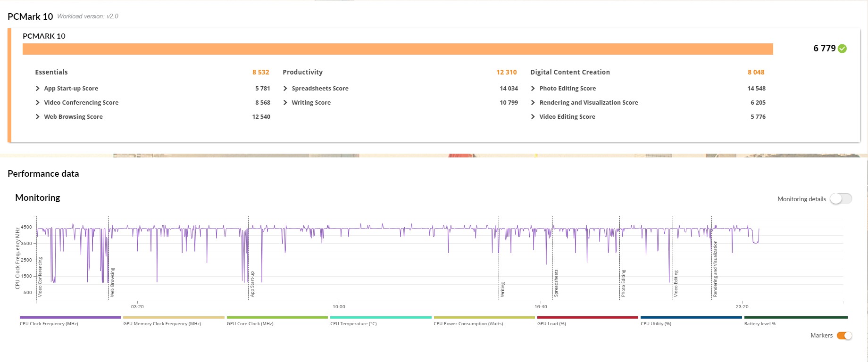Enable the Monitoring details switch
The image size is (868, 362).
coord(841,199)
